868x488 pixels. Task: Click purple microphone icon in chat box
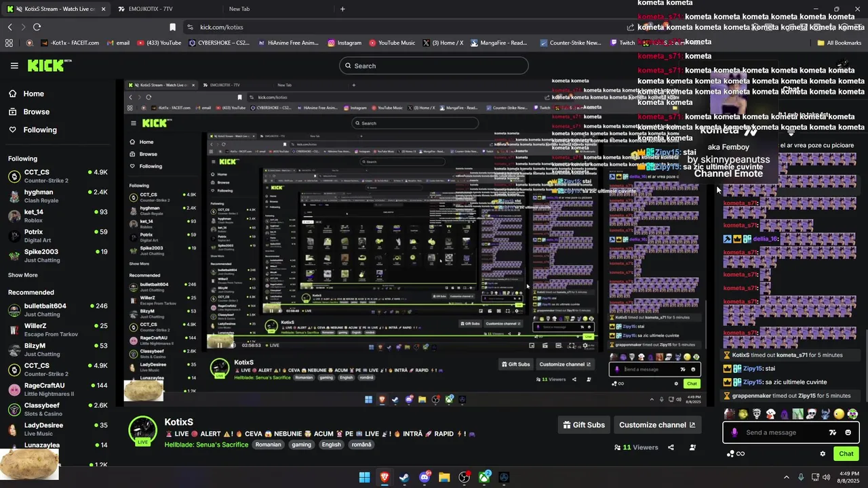tap(734, 432)
